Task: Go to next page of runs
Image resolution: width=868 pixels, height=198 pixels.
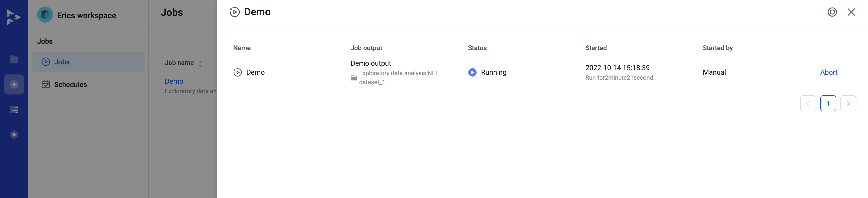Action: pos(848,103)
